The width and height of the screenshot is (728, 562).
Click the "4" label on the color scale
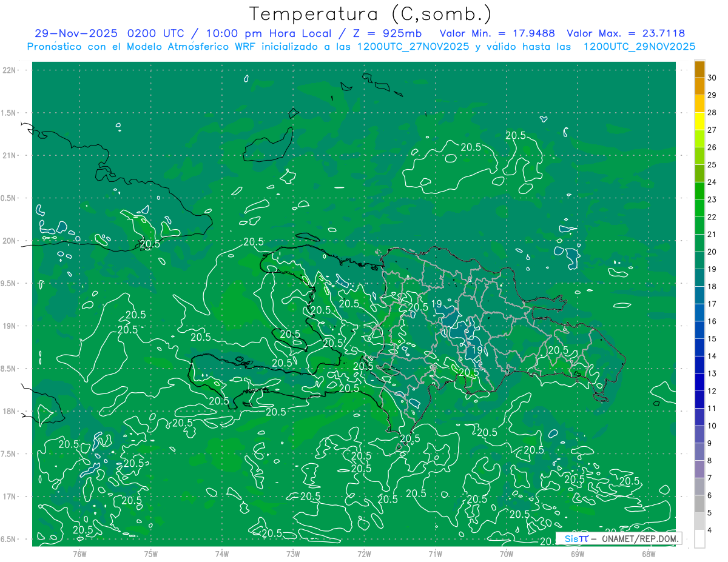pyautogui.click(x=710, y=530)
